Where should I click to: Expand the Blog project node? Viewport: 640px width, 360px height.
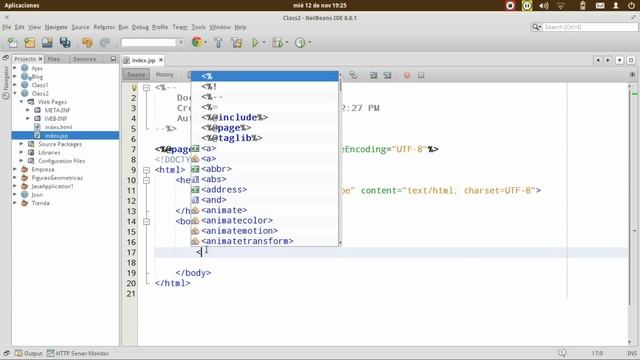15,77
